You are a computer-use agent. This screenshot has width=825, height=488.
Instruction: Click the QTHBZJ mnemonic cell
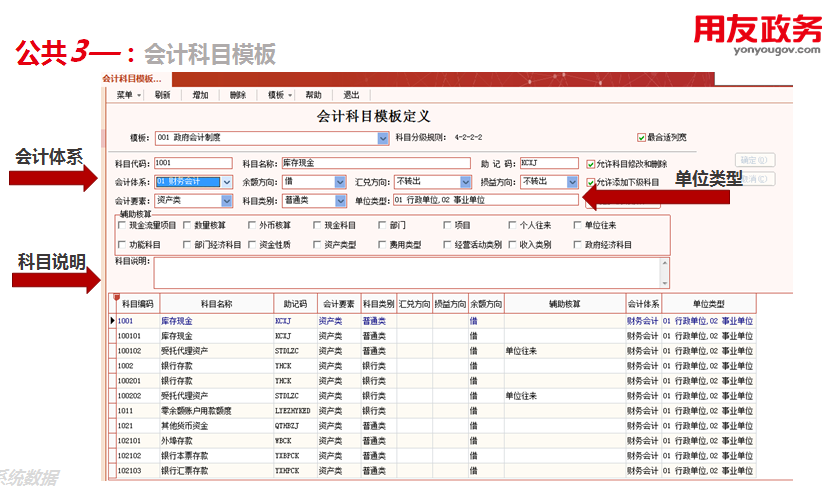295,426
